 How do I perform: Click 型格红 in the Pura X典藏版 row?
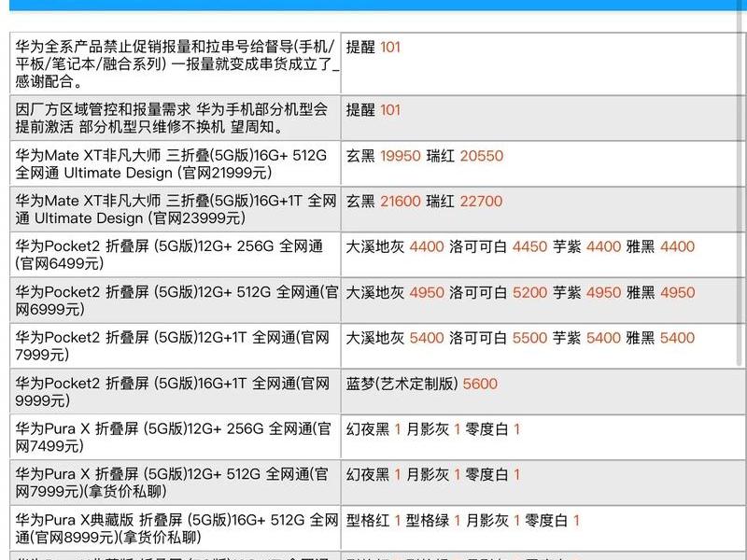(368, 521)
